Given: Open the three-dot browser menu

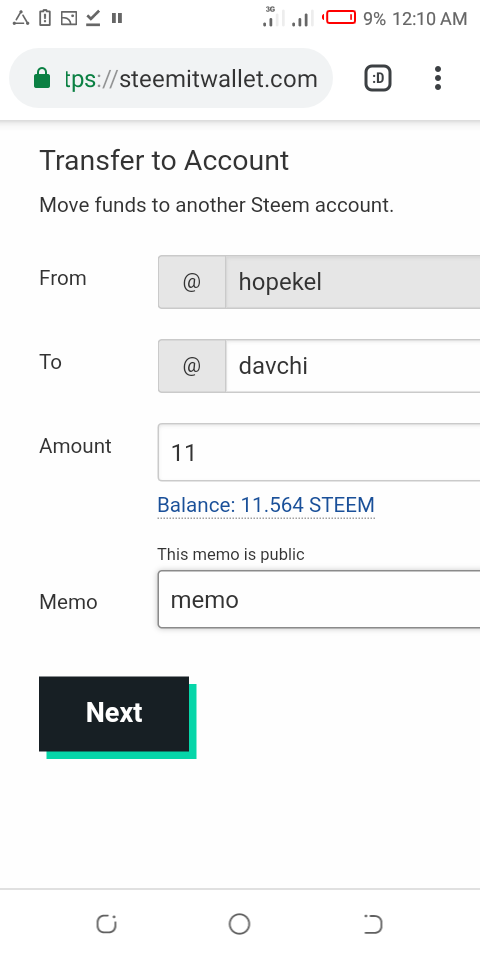Looking at the screenshot, I should pos(438,78).
